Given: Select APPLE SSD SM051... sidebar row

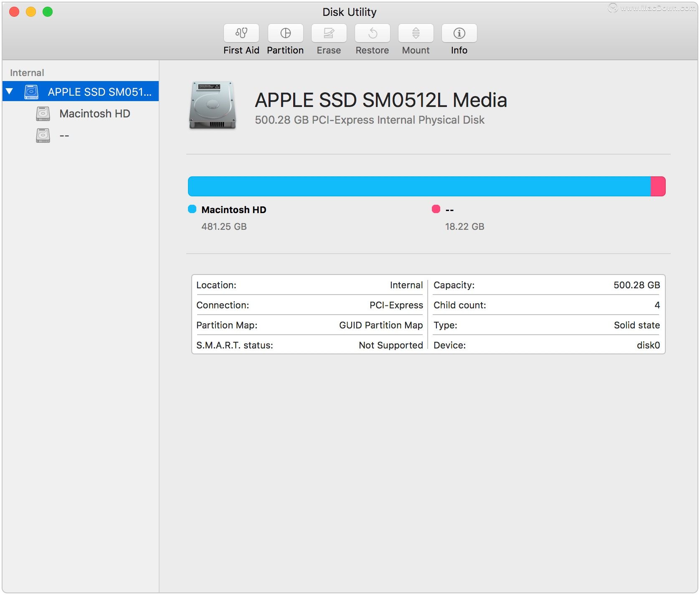Looking at the screenshot, I should (x=81, y=92).
